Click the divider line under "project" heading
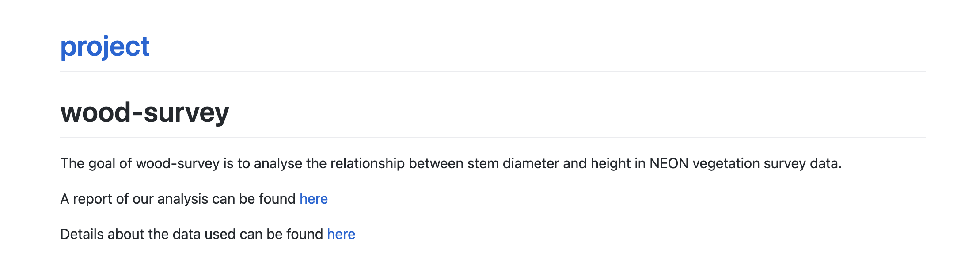Image resolution: width=980 pixels, height=270 pixels. [x=493, y=72]
